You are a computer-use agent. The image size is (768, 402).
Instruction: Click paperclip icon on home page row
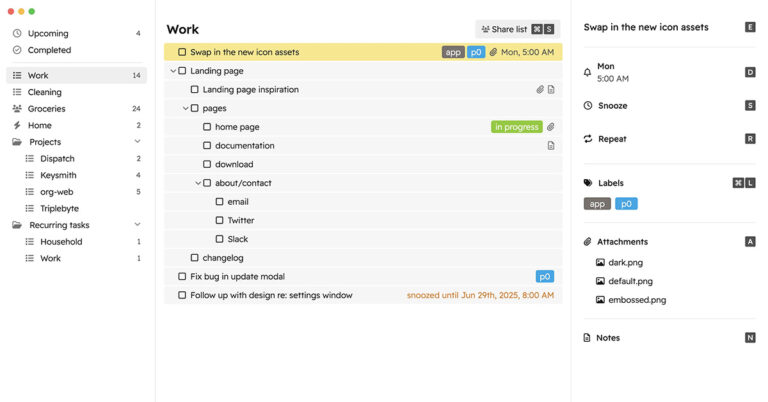click(551, 127)
